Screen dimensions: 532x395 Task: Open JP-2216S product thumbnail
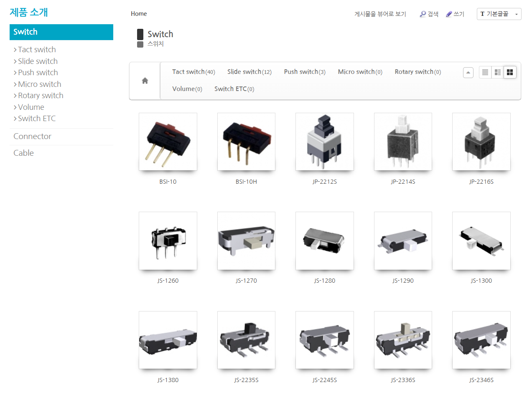[481, 142]
